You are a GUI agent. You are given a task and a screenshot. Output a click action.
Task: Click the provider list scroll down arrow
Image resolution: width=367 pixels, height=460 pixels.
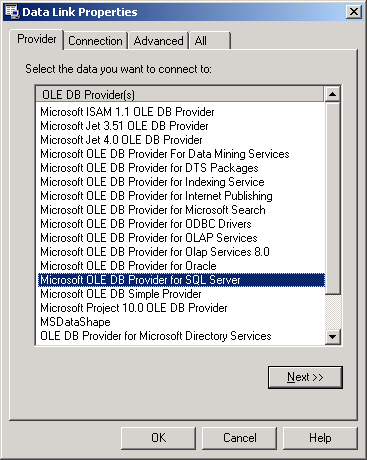point(332,337)
